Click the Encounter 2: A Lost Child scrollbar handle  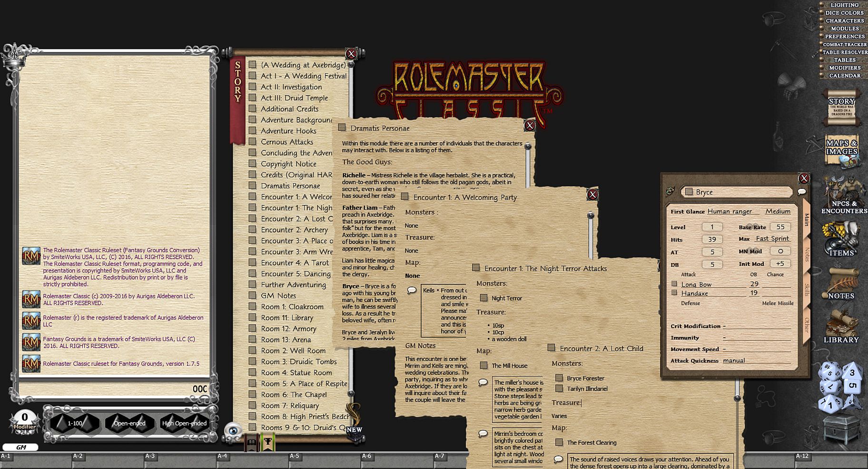[x=737, y=398]
